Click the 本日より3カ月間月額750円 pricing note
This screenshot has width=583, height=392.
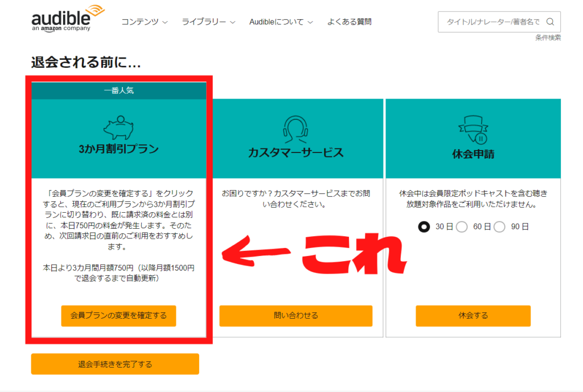[118, 273]
